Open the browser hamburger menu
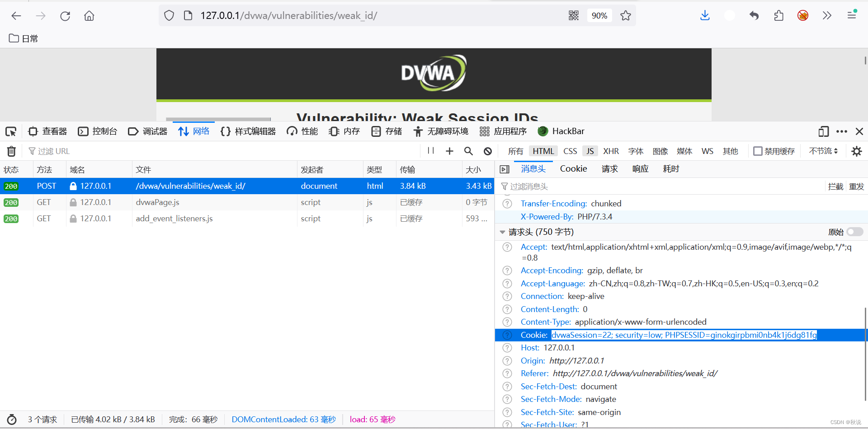This screenshot has width=868, height=429. coord(852,15)
